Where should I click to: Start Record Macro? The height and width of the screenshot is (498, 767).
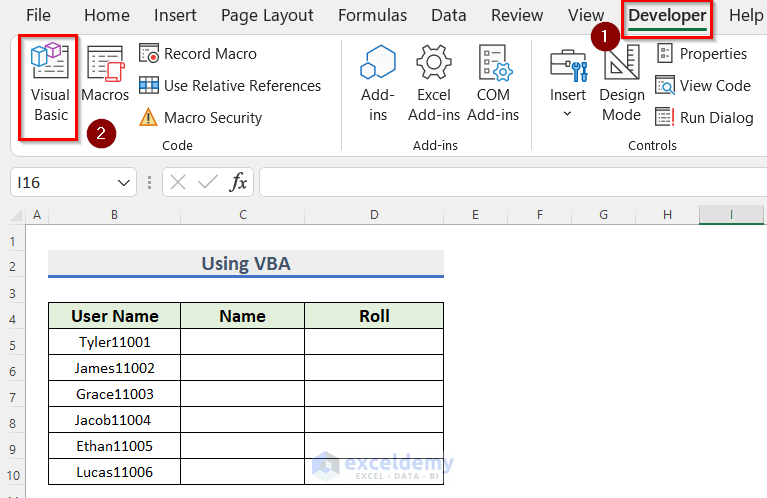pos(198,53)
